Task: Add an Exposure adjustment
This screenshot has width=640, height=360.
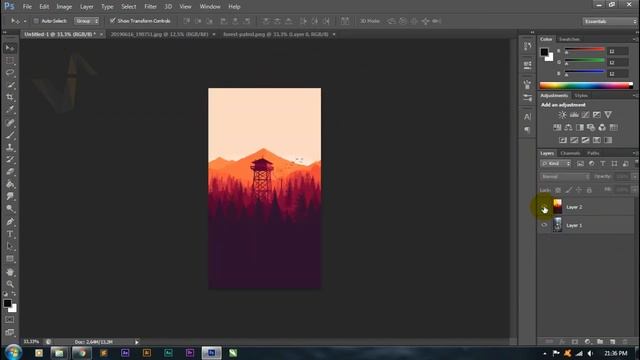Action: pyautogui.click(x=597, y=115)
